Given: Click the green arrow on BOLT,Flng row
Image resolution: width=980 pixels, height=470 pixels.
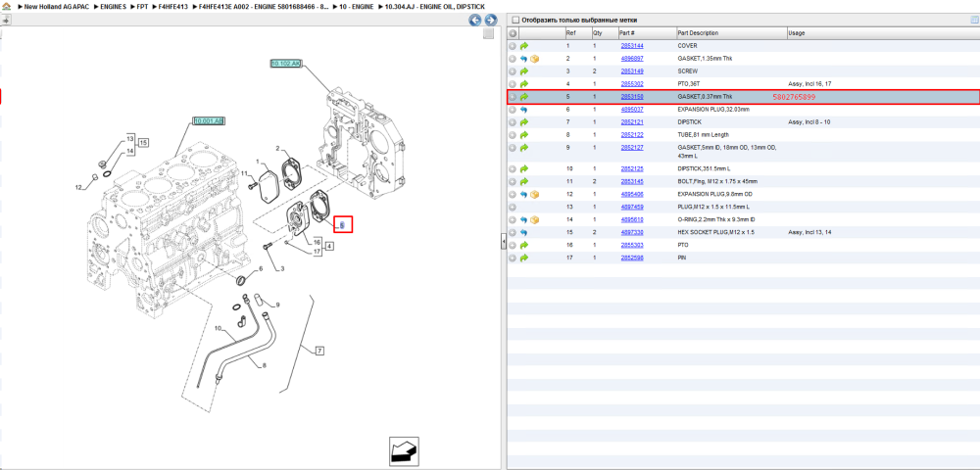Looking at the screenshot, I should [524, 181].
